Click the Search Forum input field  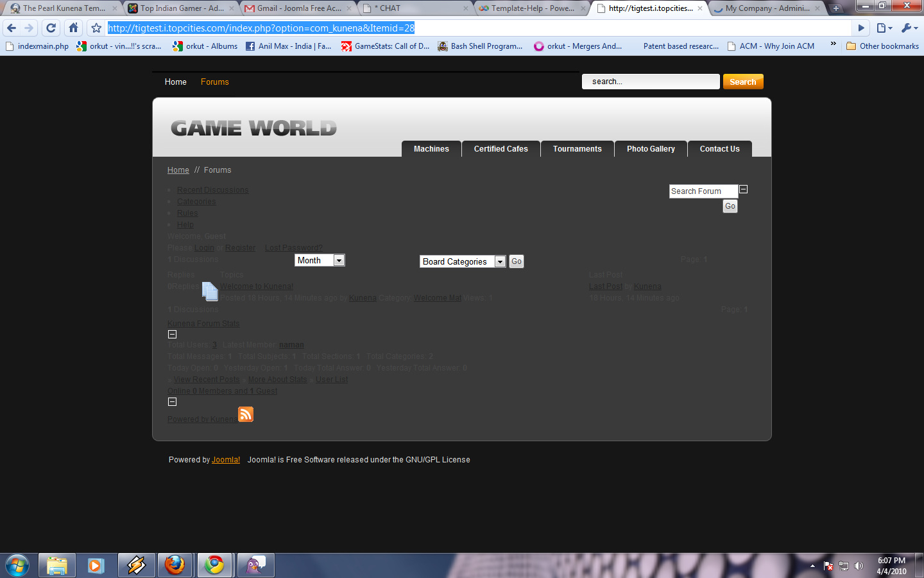click(x=703, y=191)
